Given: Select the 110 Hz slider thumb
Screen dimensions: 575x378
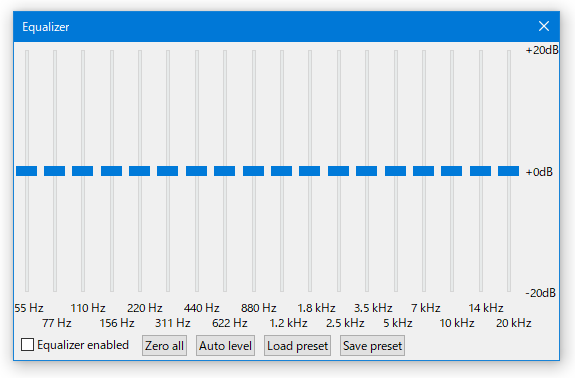Looking at the screenshot, I should pyautogui.click(x=83, y=171).
